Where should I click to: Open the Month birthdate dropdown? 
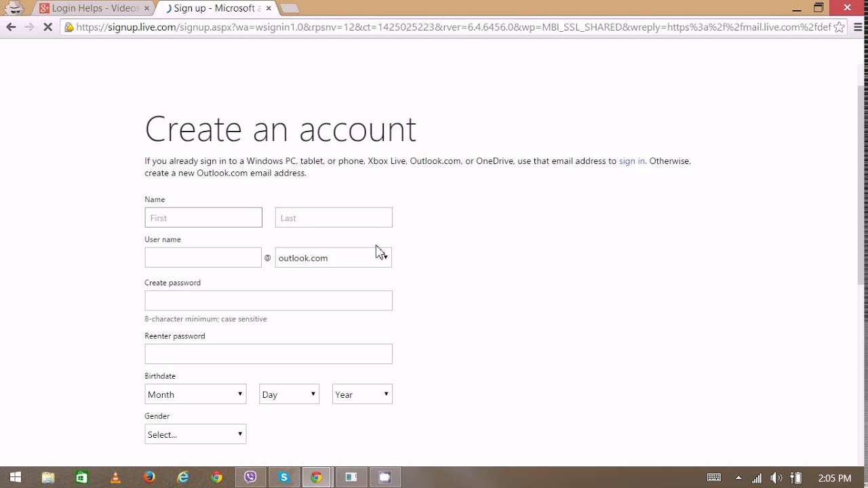coord(195,394)
